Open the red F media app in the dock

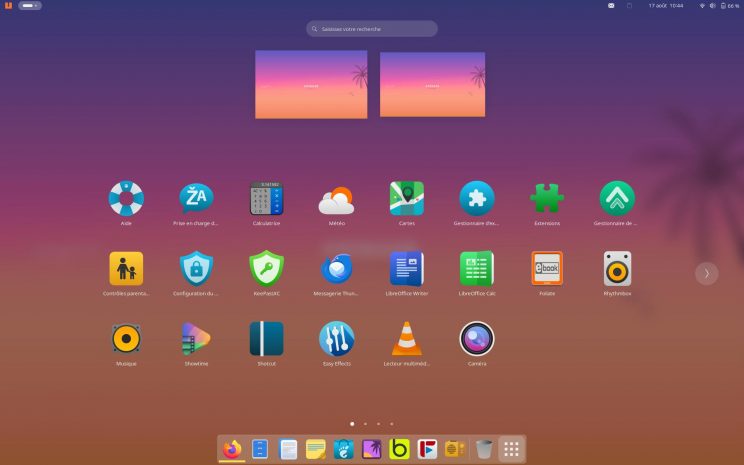click(427, 449)
